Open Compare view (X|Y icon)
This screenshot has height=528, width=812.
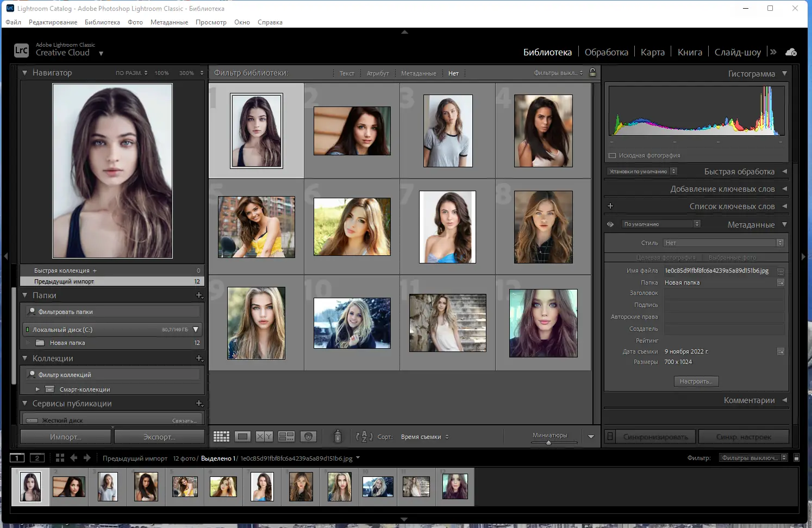coord(264,437)
